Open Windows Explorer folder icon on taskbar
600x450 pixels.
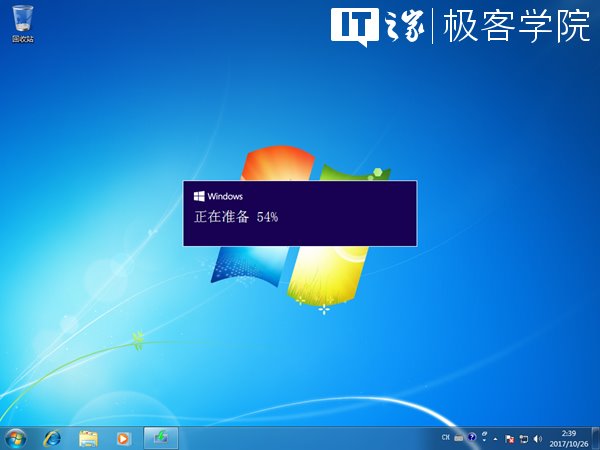point(88,439)
